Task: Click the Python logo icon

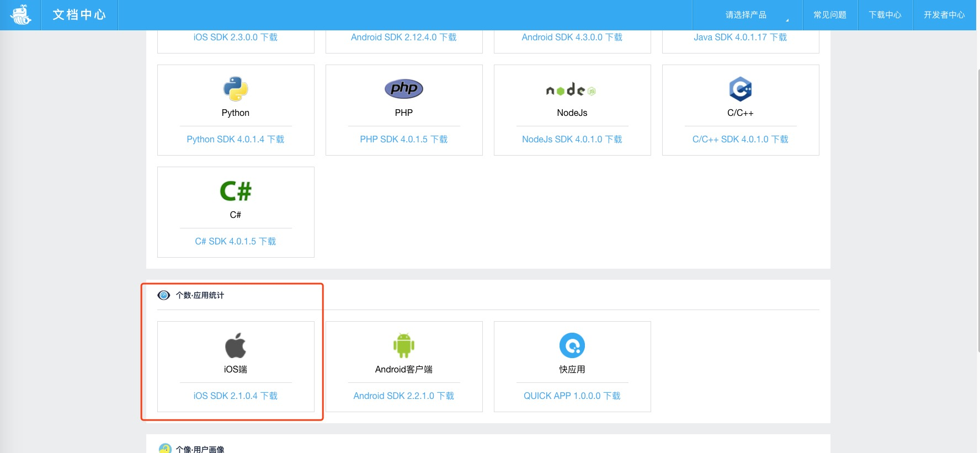Action: click(x=236, y=89)
